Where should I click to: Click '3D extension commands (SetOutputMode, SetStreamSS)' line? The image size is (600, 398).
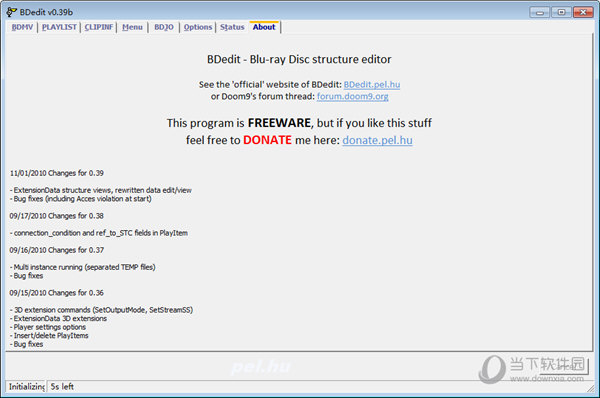click(x=101, y=310)
